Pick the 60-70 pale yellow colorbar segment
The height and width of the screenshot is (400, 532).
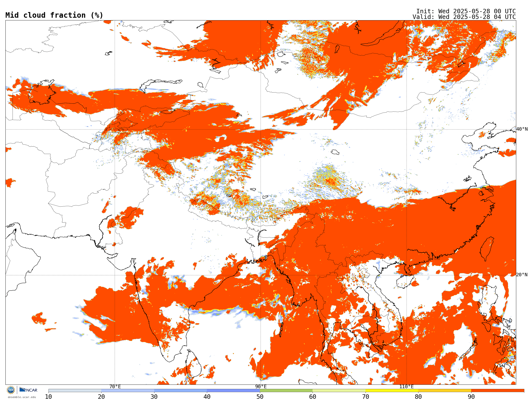(x=339, y=391)
